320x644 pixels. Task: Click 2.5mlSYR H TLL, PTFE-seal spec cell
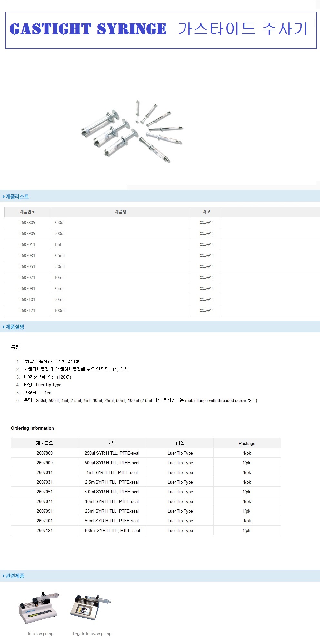point(112,482)
